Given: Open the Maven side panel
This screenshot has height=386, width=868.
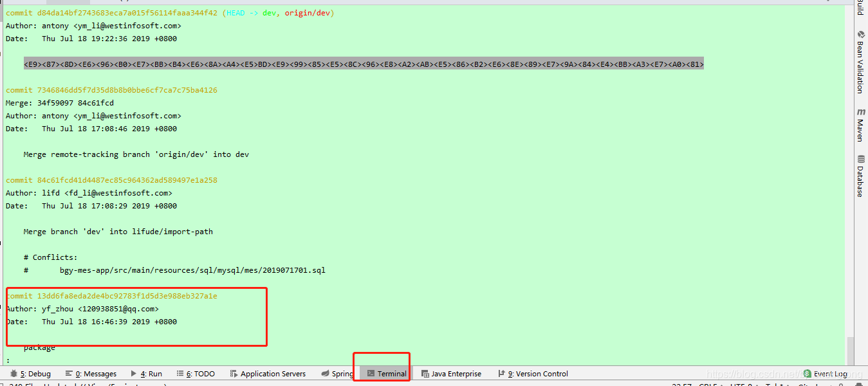Looking at the screenshot, I should (x=860, y=125).
